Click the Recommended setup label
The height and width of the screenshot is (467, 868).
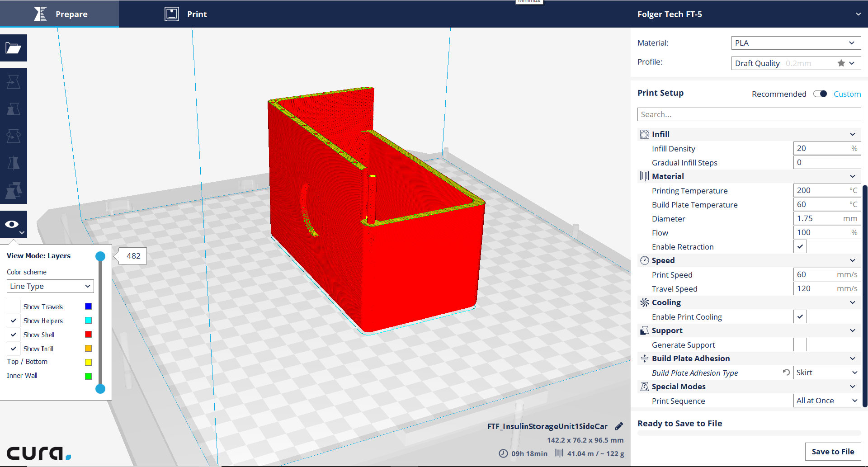coord(779,94)
